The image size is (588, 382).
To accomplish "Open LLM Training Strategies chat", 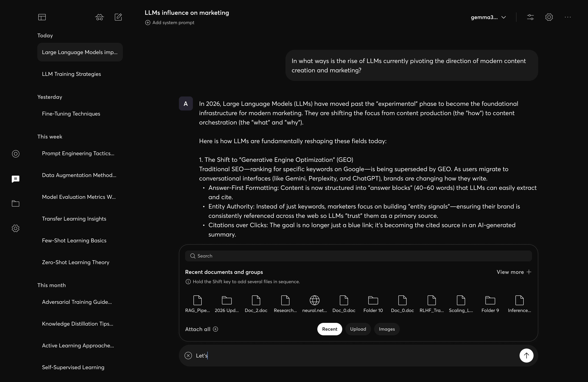I will pos(71,74).
